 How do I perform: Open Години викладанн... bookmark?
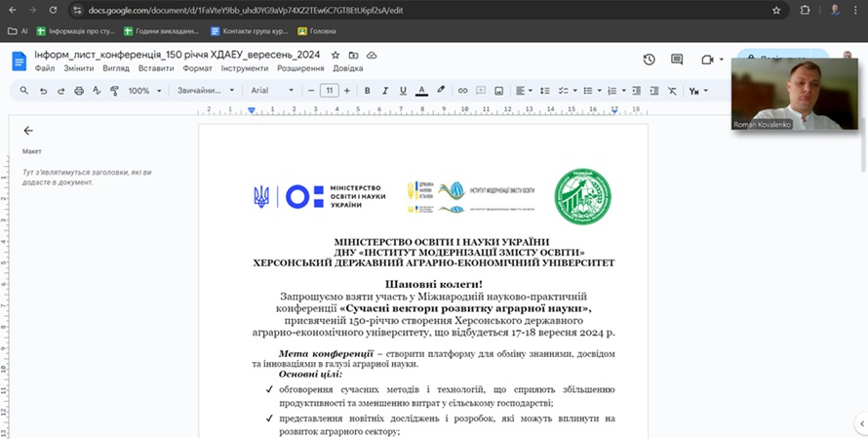point(161,31)
